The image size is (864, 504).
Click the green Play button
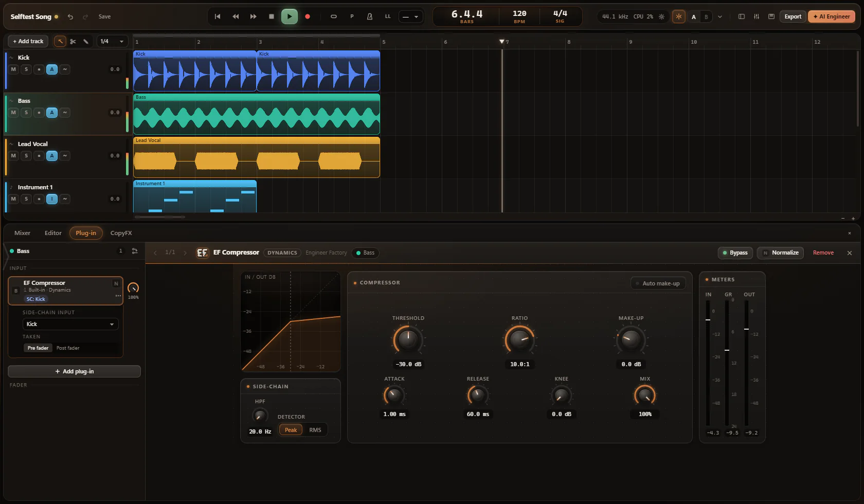[x=290, y=16]
